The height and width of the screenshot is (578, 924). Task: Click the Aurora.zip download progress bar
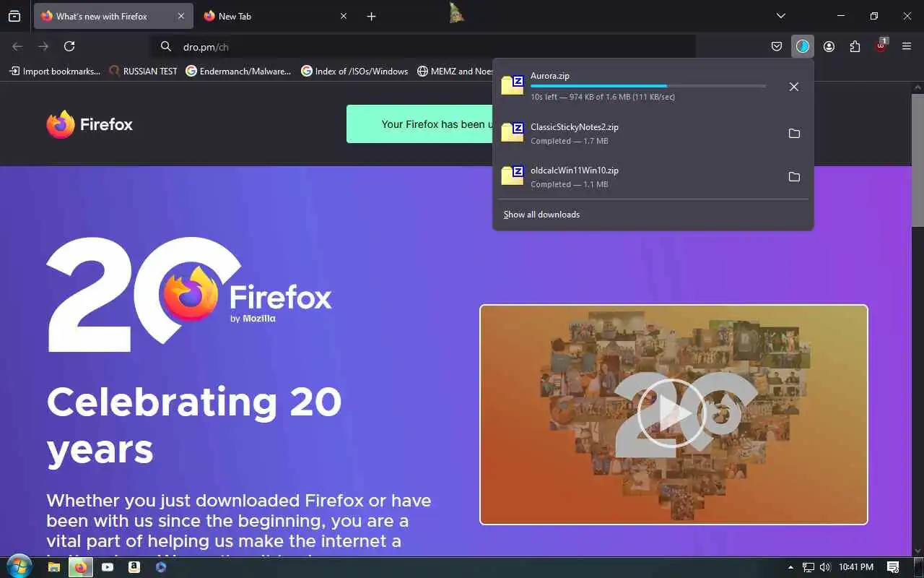point(648,86)
